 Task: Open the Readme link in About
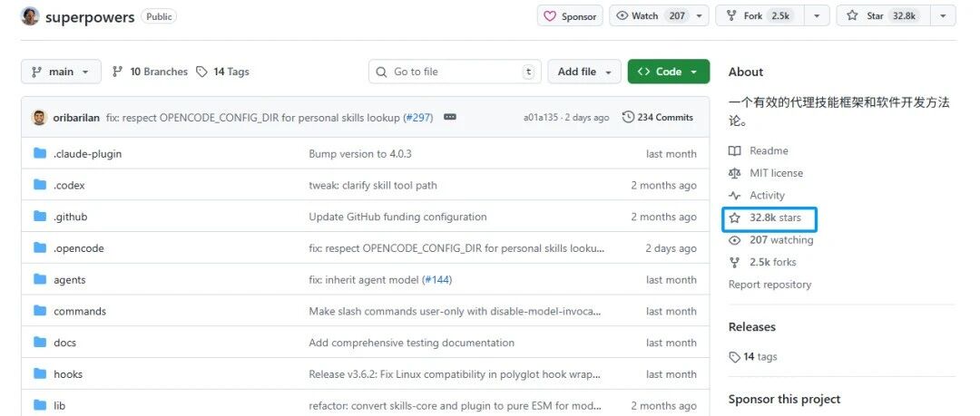tap(769, 150)
